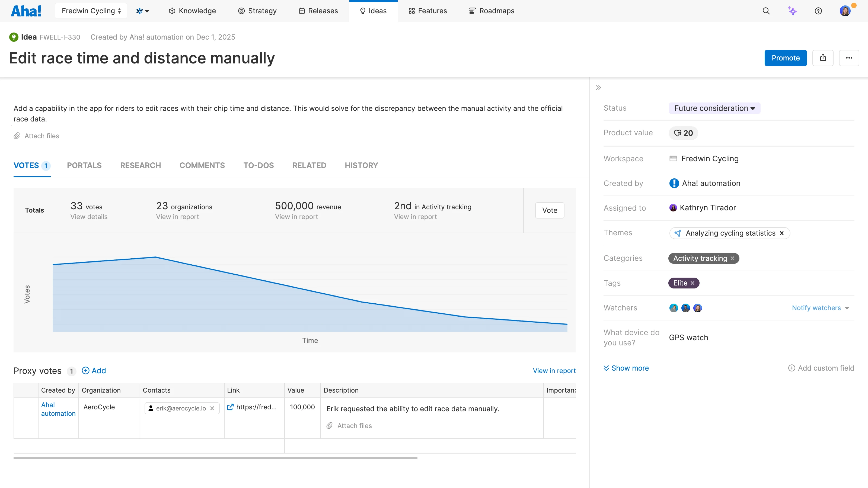Open the help question mark icon
The height and width of the screenshot is (488, 868).
click(818, 11)
